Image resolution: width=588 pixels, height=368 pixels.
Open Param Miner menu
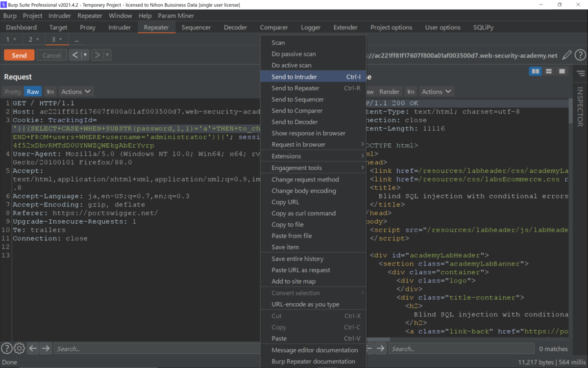coord(176,16)
